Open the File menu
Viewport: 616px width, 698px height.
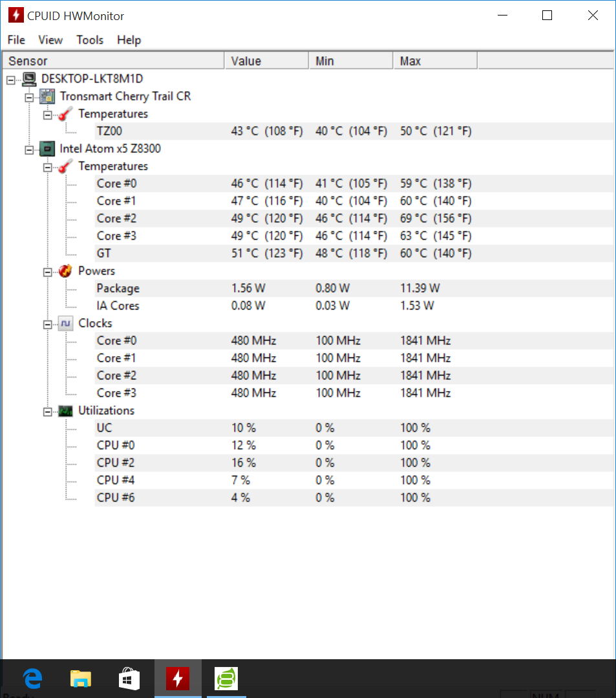pyautogui.click(x=16, y=39)
